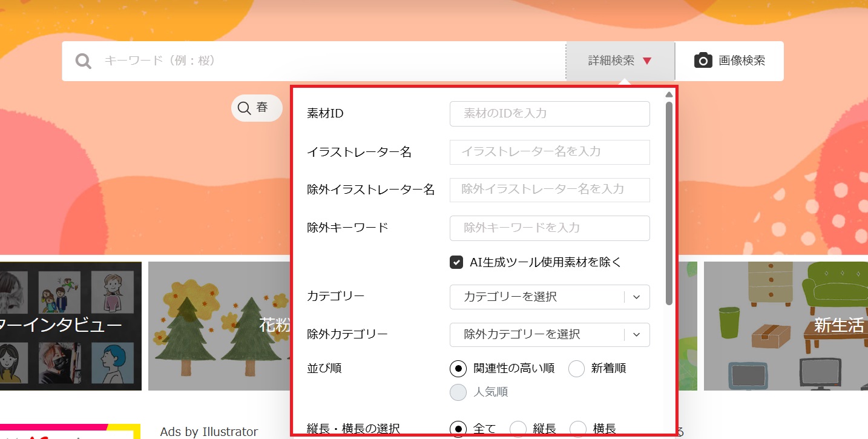Click the advanced search panel scrollbar
Screen dimensions: 868x439
[x=669, y=203]
